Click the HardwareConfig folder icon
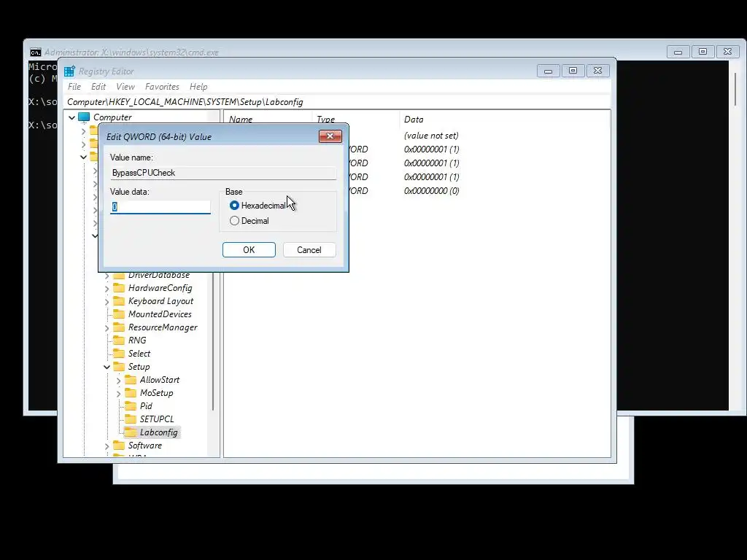The width and height of the screenshot is (747, 560). [x=119, y=288]
